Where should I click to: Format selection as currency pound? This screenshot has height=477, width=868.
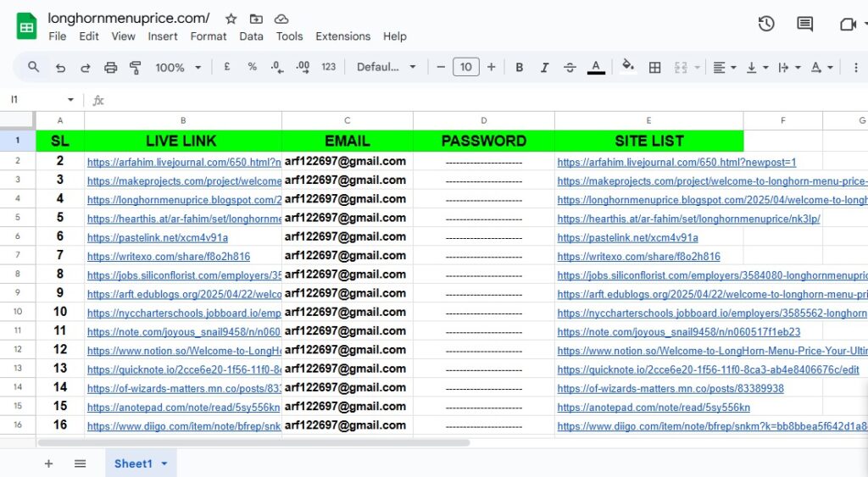click(x=227, y=67)
